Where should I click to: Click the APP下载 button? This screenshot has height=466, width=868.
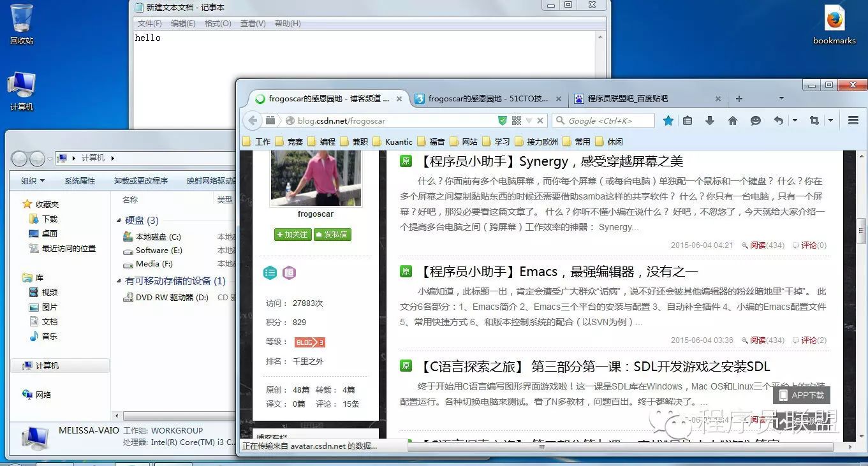[801, 395]
